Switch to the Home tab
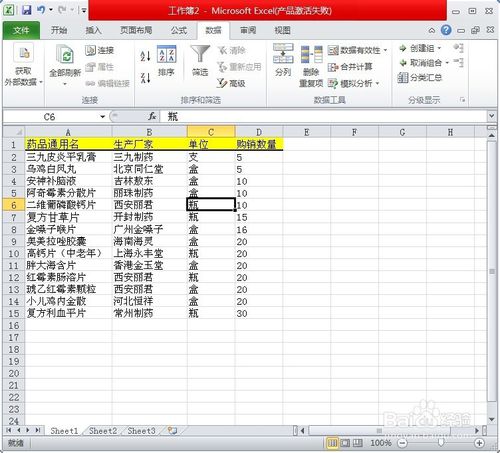Image resolution: width=500 pixels, height=453 pixels. coord(59,30)
